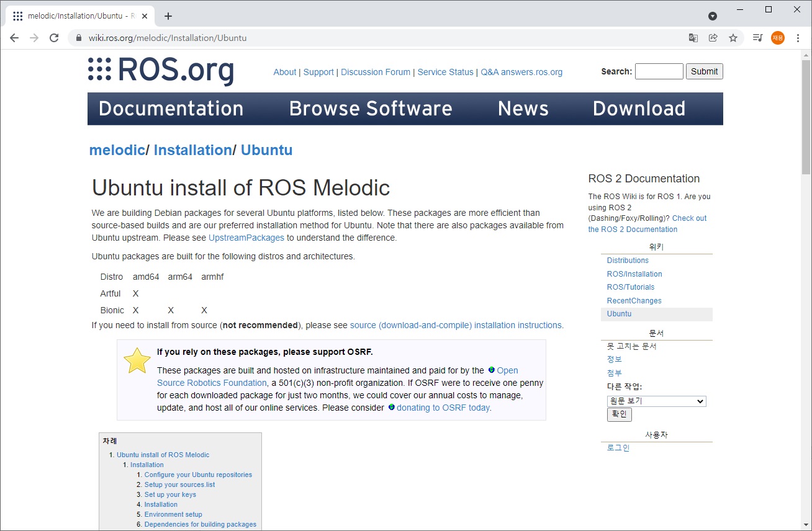Click the address bar URL
Image resolution: width=812 pixels, height=531 pixels.
(168, 38)
